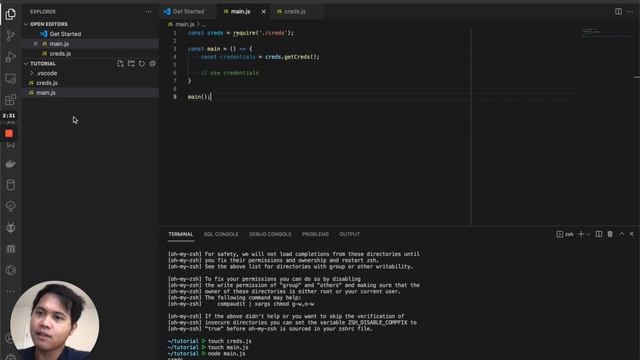The height and width of the screenshot is (360, 640).
Task: Click the creds.getCreds() call on line 4
Action: click(x=292, y=57)
